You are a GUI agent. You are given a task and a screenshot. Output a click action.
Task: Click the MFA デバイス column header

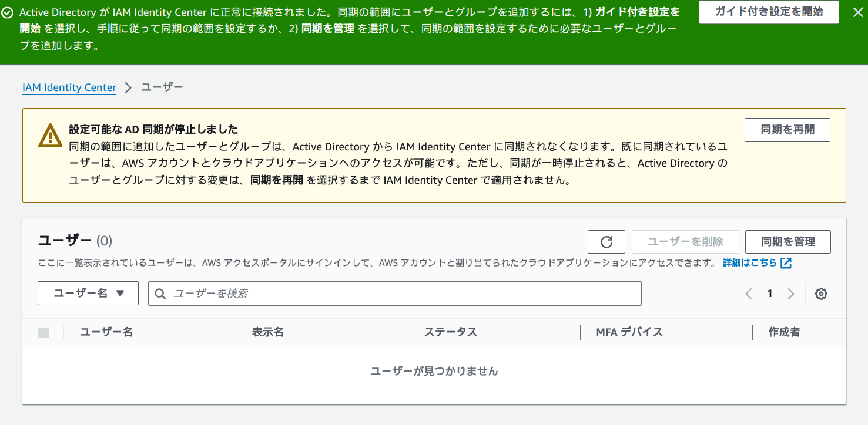629,332
